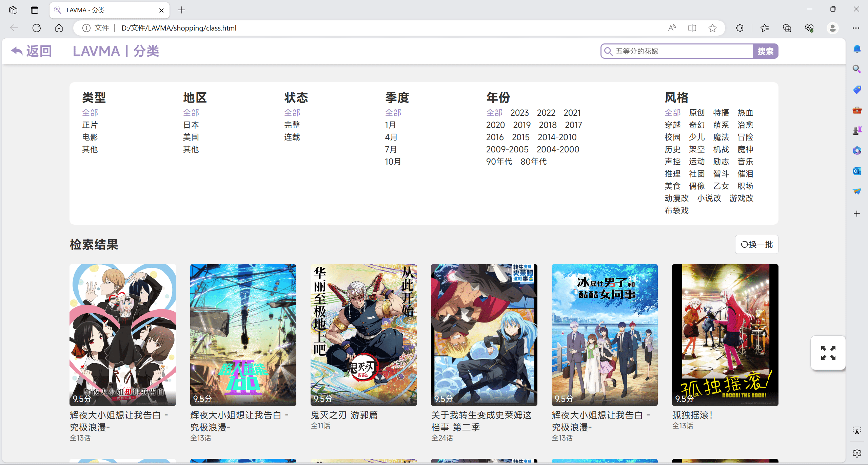Filter region by 美国

tap(191, 137)
